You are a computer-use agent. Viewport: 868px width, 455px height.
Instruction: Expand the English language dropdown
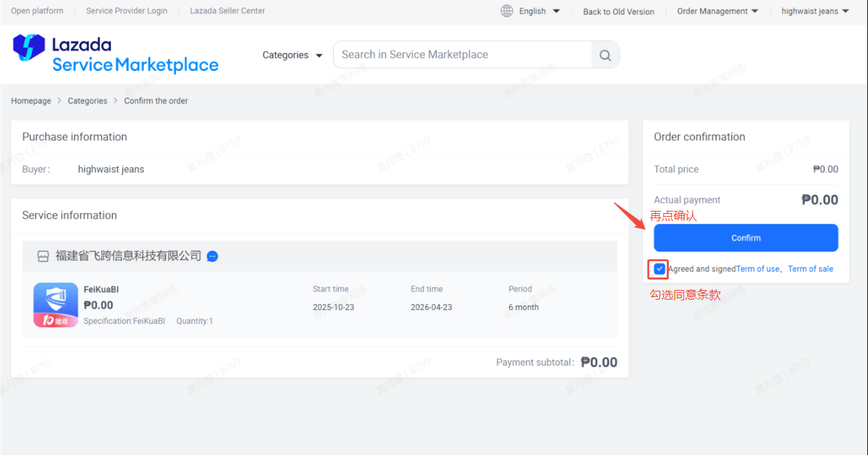pos(539,11)
